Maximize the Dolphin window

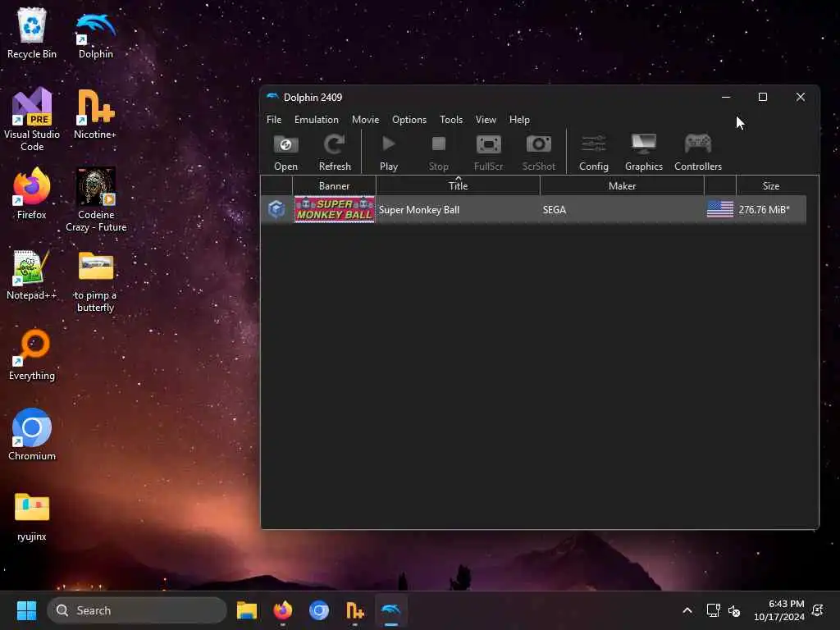(763, 97)
